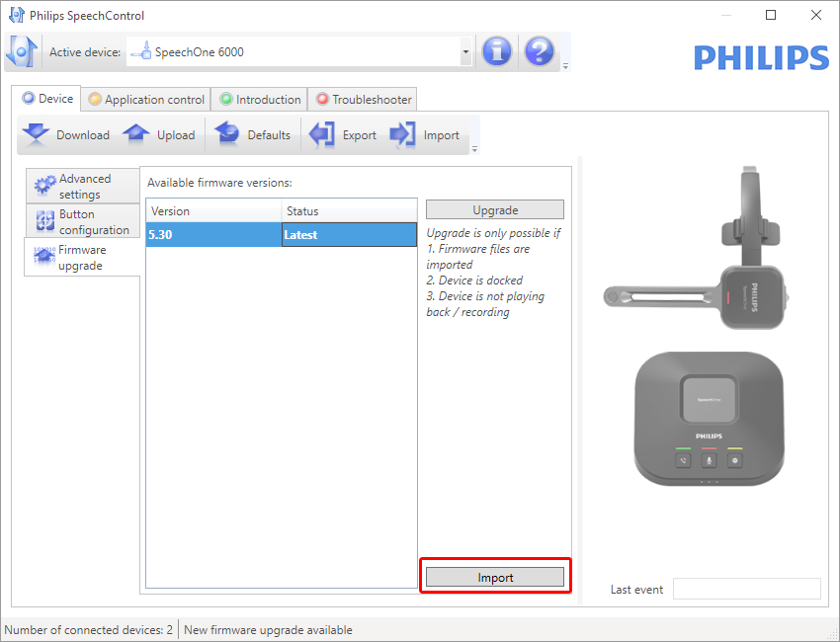Open Advanced settings side tab
The height and width of the screenshot is (642, 840).
click(83, 186)
